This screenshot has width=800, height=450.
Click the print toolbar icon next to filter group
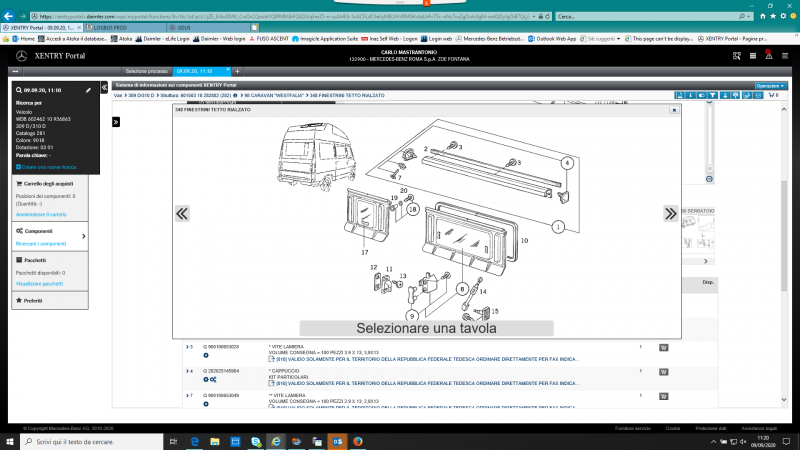coord(735,95)
